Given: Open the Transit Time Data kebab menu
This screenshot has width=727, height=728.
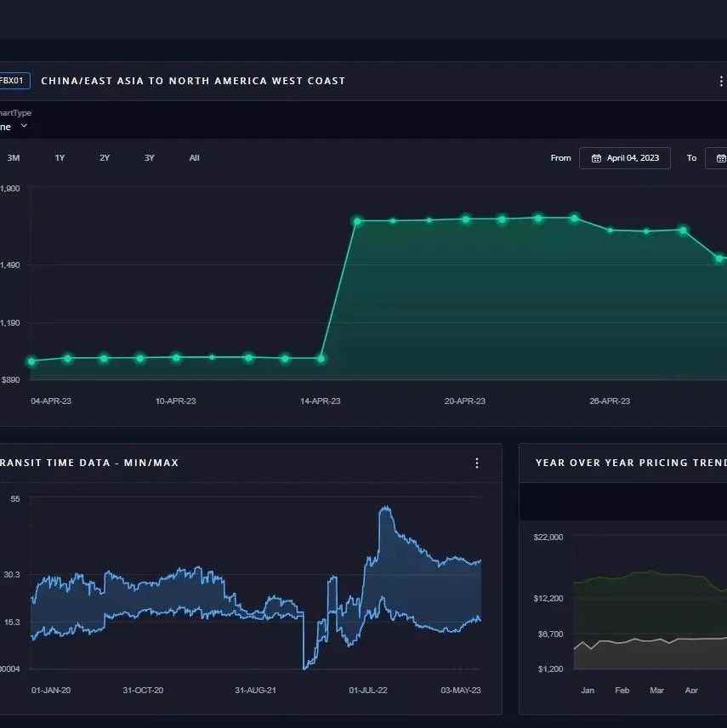Looking at the screenshot, I should click(x=477, y=463).
